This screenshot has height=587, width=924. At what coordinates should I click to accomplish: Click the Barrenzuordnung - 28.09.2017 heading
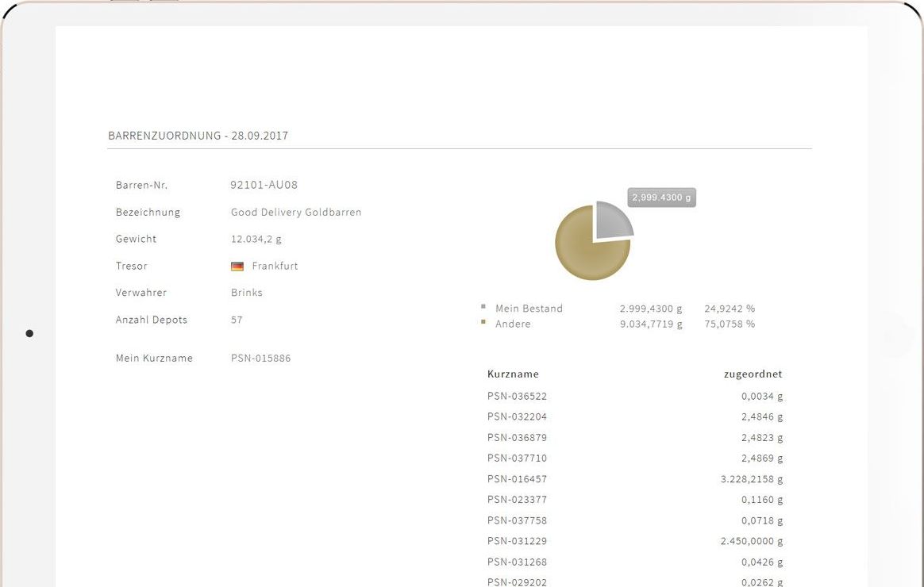(198, 136)
